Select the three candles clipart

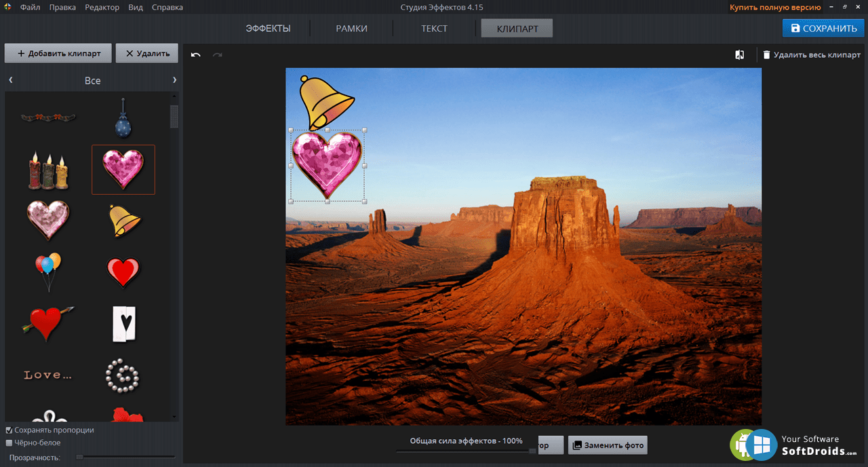click(48, 171)
